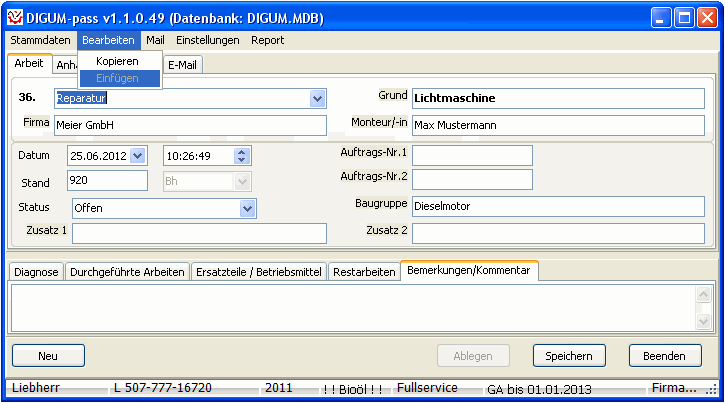Expand the Status dropdown showing Offen
This screenshot has width=725, height=403.
click(248, 208)
